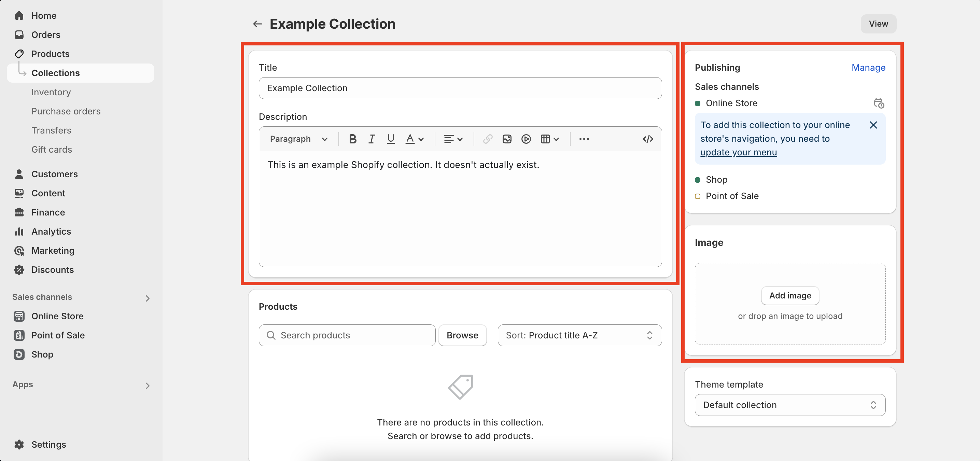The image size is (980, 461).
Task: Click the Discounts badge icon
Action: (19, 270)
